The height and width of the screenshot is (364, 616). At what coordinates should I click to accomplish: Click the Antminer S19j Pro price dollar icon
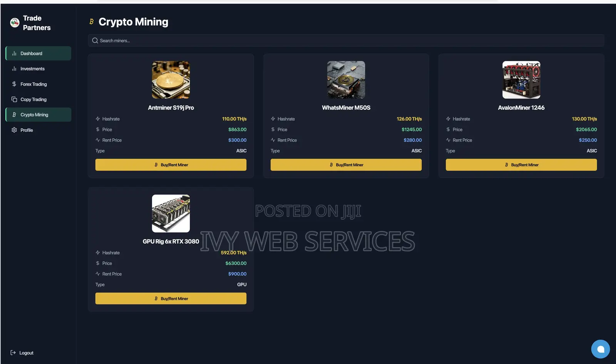pyautogui.click(x=98, y=130)
